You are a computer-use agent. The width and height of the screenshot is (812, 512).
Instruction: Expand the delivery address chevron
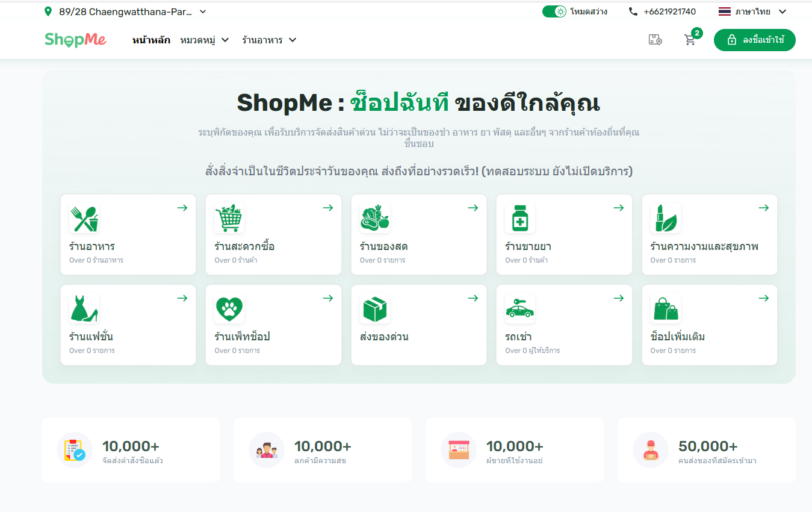click(203, 11)
